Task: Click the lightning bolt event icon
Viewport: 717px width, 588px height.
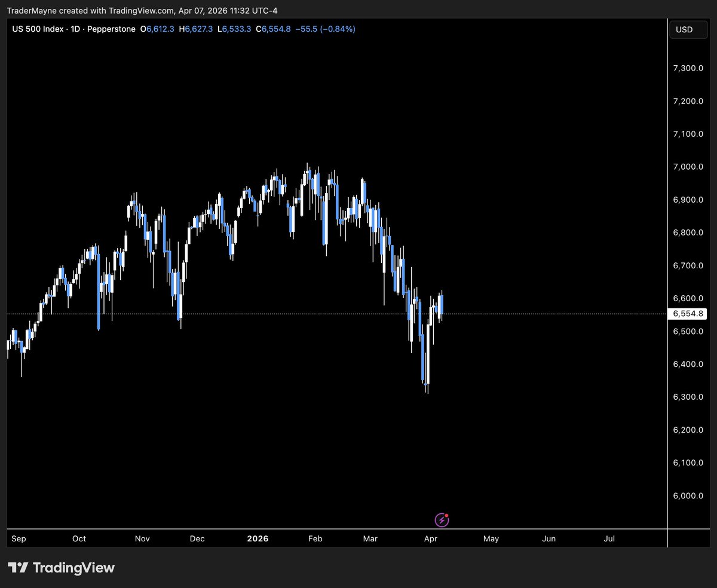Action: pyautogui.click(x=442, y=519)
